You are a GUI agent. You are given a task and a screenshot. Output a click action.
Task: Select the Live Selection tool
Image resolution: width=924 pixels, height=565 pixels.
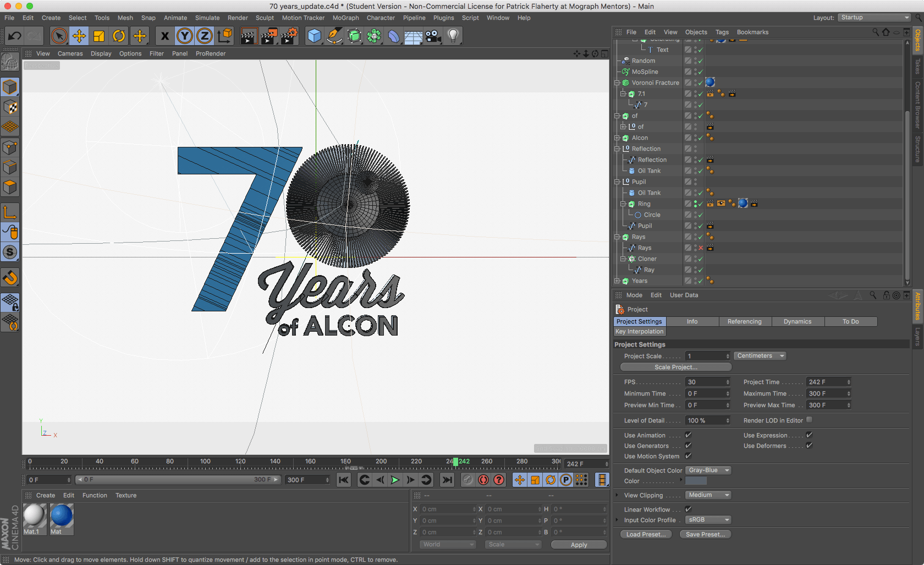coord(59,36)
